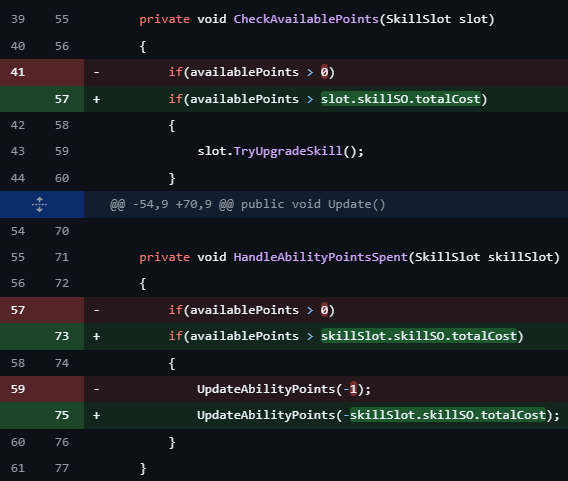Click the UpdateAbilityPoints(-1) removed code

[284, 389]
